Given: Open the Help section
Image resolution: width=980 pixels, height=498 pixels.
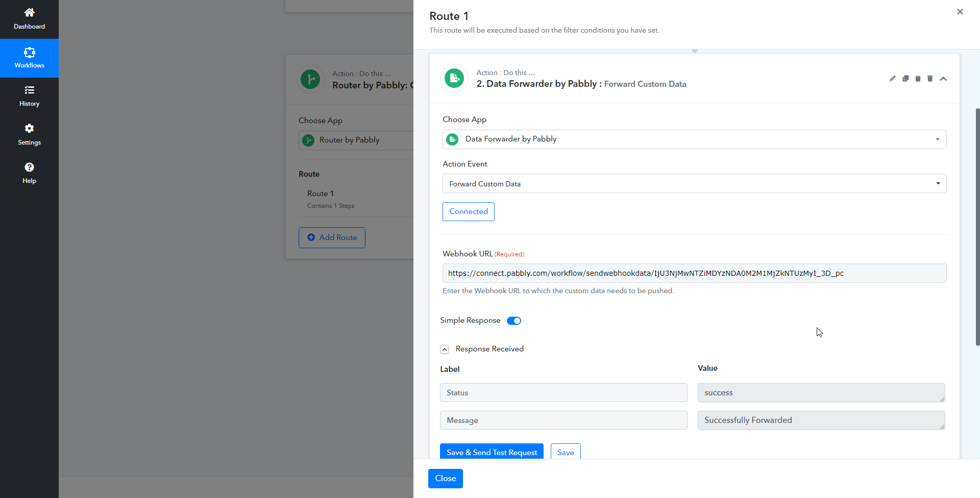Looking at the screenshot, I should coord(29,173).
